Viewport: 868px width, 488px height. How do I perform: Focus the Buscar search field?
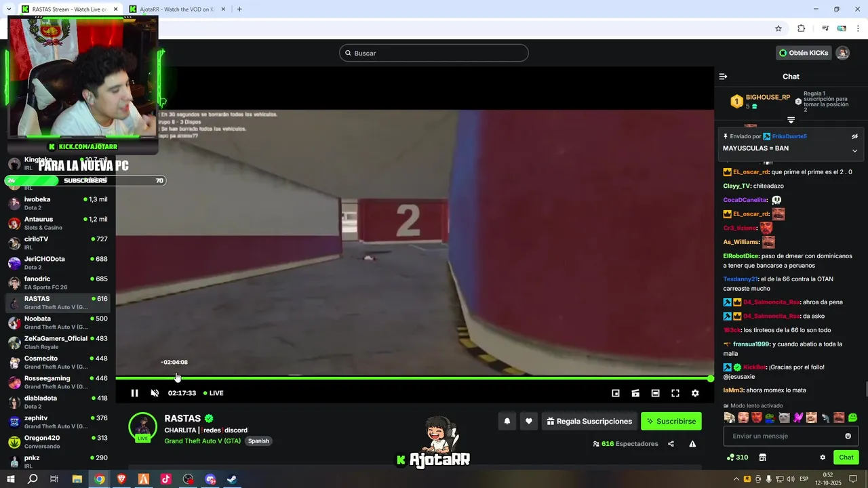pos(434,53)
